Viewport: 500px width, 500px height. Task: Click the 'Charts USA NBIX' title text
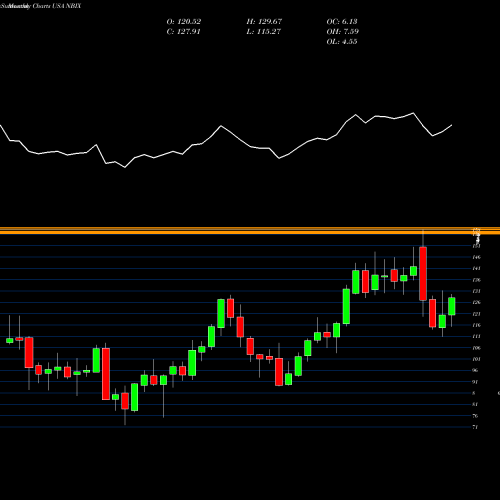(x=57, y=6)
